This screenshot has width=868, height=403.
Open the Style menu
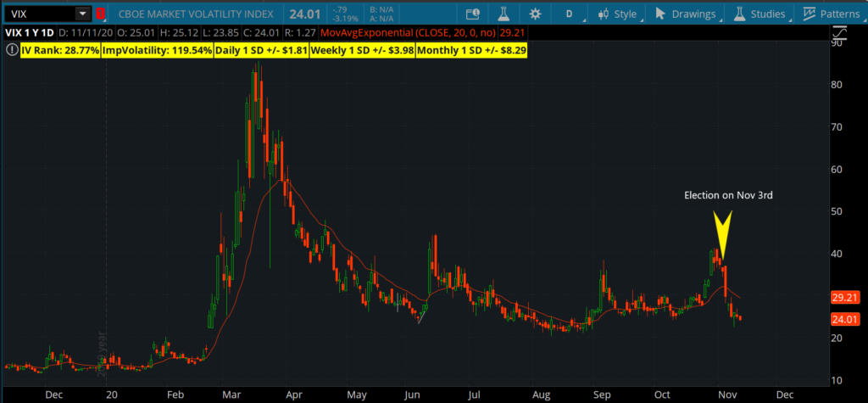click(620, 14)
